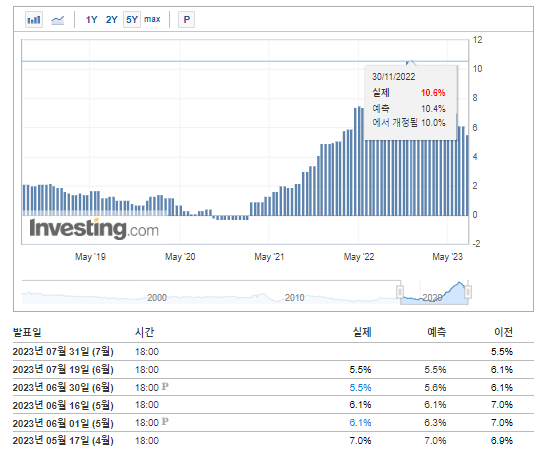Select the 2Y time range
This screenshot has width=540, height=456.
coord(111,19)
